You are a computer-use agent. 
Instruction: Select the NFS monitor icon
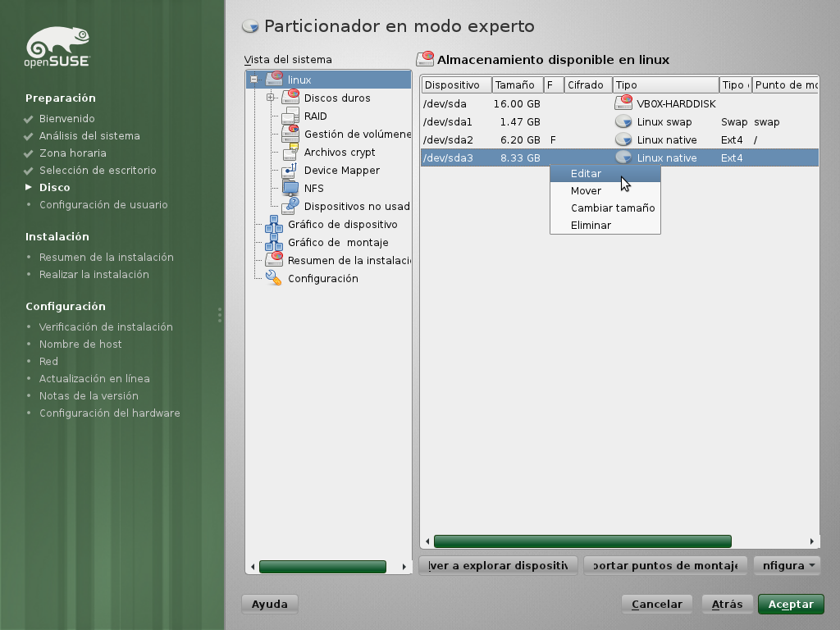pos(290,188)
